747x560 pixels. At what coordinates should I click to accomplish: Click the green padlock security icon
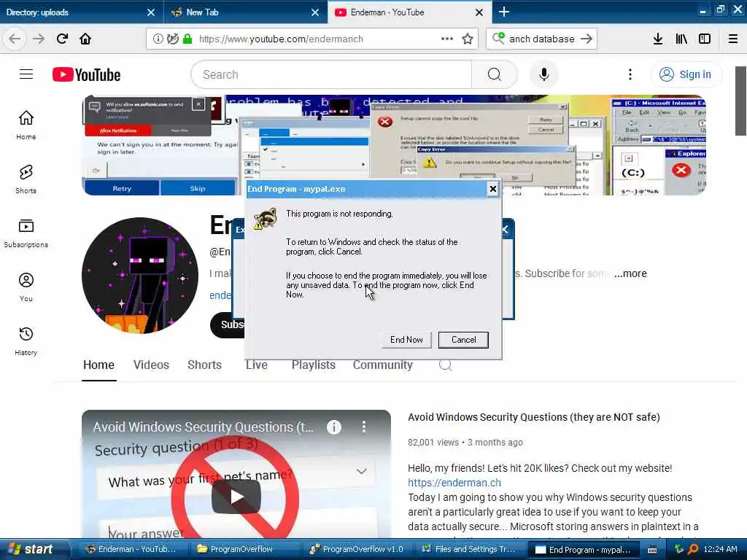[187, 39]
